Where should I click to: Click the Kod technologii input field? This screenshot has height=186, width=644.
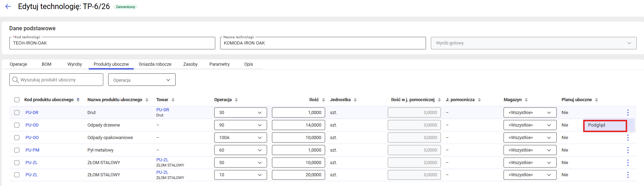(x=112, y=43)
